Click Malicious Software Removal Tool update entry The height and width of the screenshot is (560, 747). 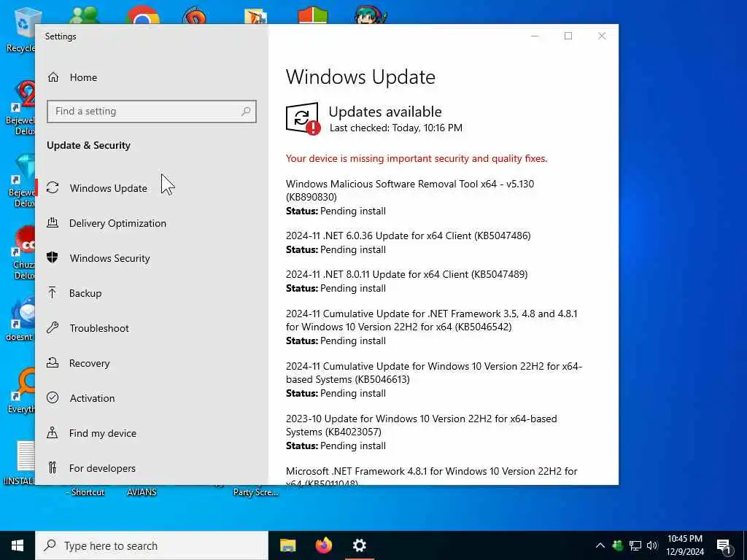(x=410, y=197)
